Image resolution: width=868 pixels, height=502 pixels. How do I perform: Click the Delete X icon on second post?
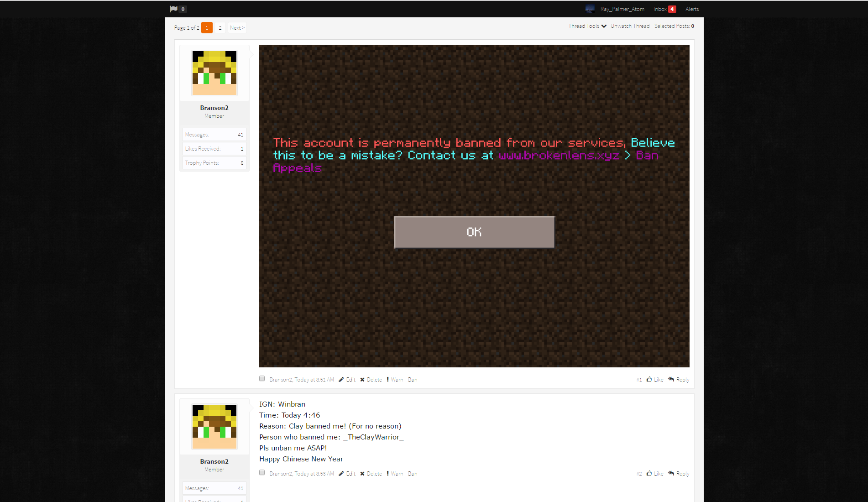pos(362,474)
